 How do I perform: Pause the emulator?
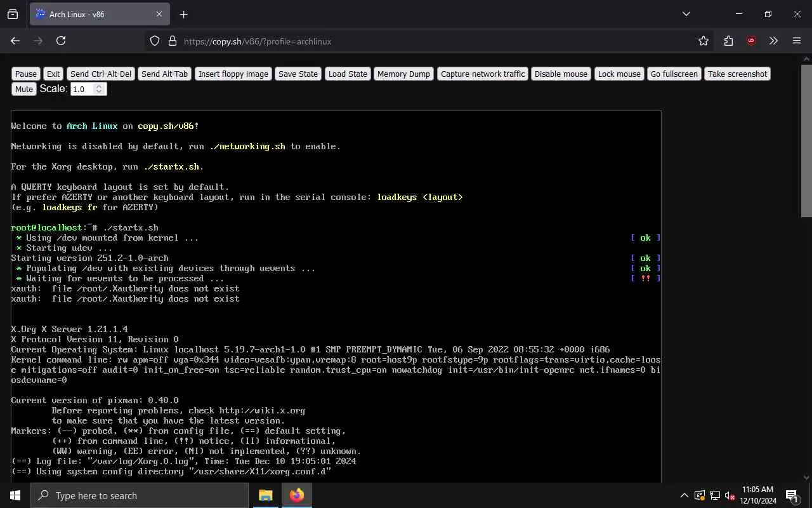pyautogui.click(x=26, y=74)
